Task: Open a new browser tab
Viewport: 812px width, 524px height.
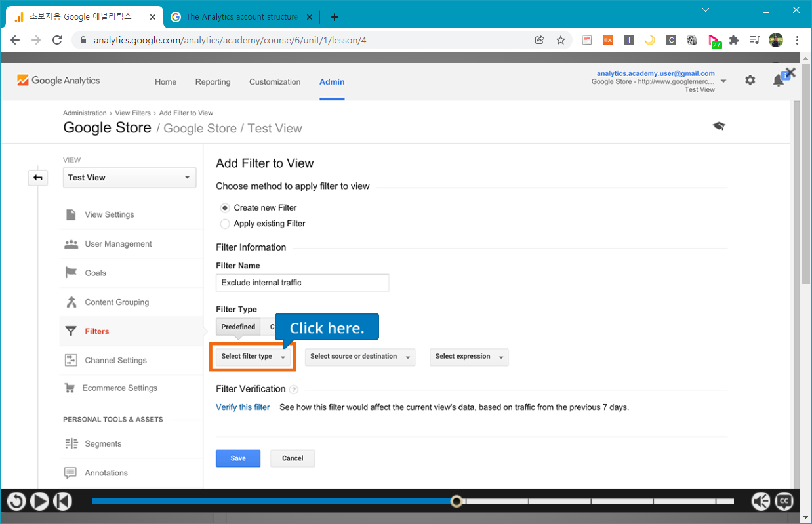Action: (x=335, y=17)
